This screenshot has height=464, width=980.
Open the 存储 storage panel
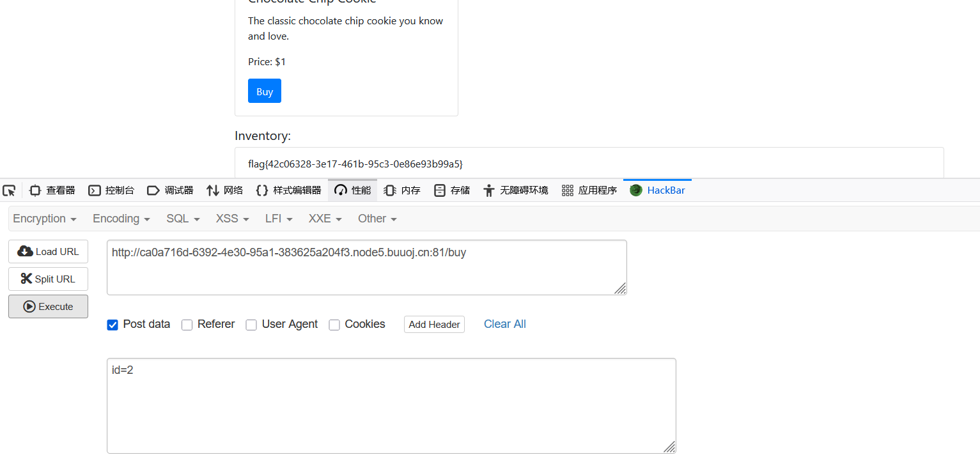(x=452, y=190)
